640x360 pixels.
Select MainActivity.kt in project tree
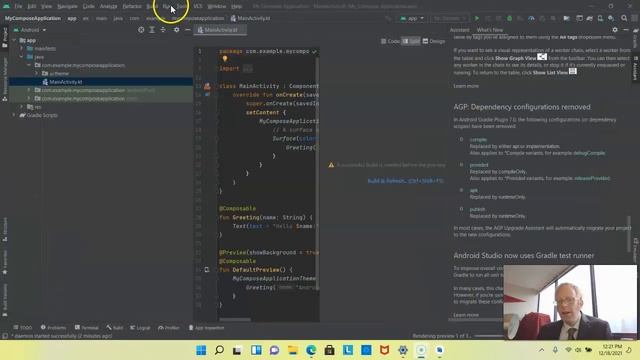tap(66, 82)
